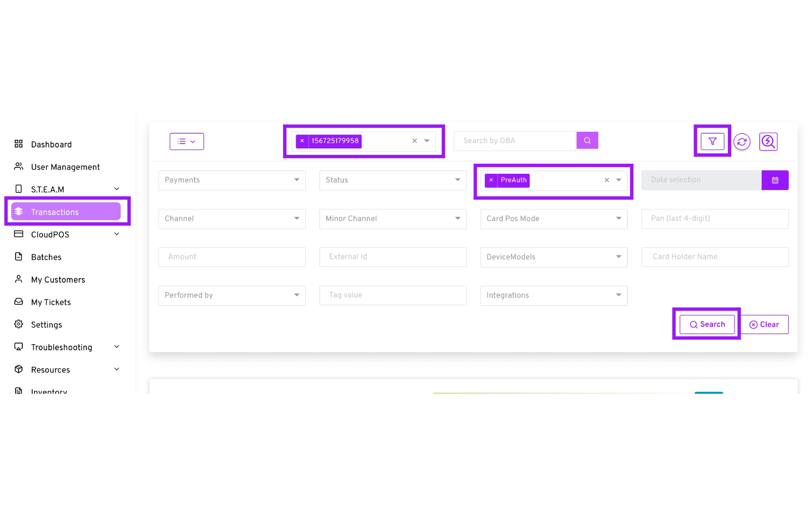Open the quick search lightning magnifier icon

[x=768, y=142]
